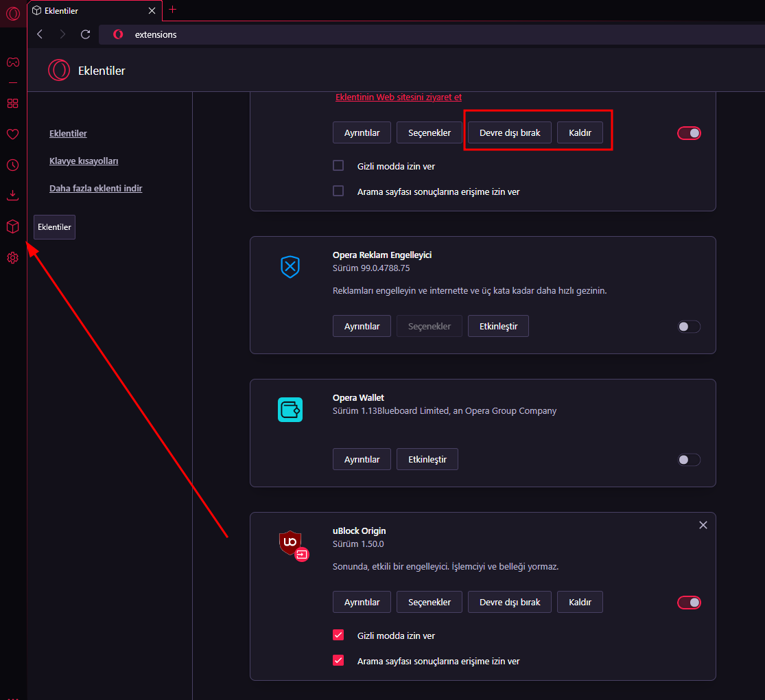The width and height of the screenshot is (765, 700).
Task: Click Etkinleştir for Opera Wallet
Action: (x=427, y=459)
